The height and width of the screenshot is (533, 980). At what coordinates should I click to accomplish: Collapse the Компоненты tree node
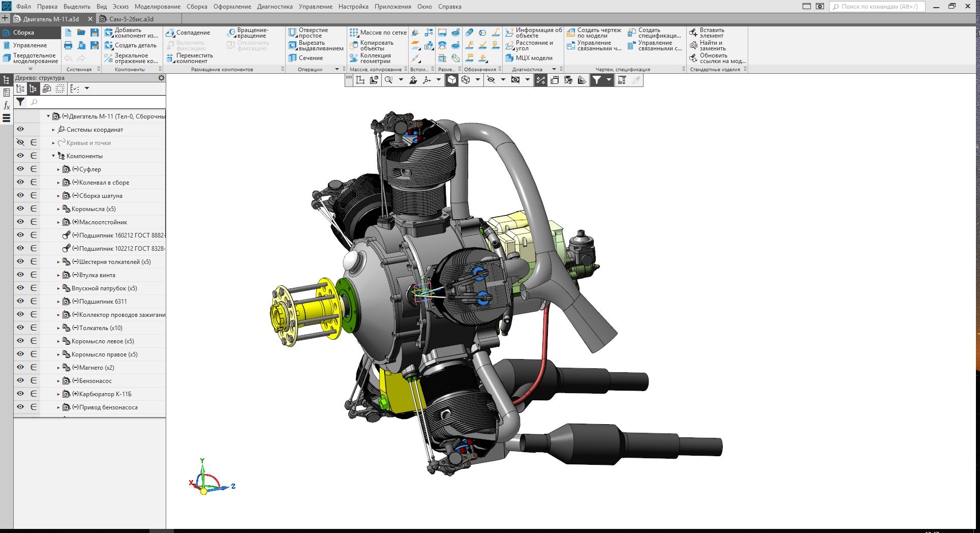(53, 156)
